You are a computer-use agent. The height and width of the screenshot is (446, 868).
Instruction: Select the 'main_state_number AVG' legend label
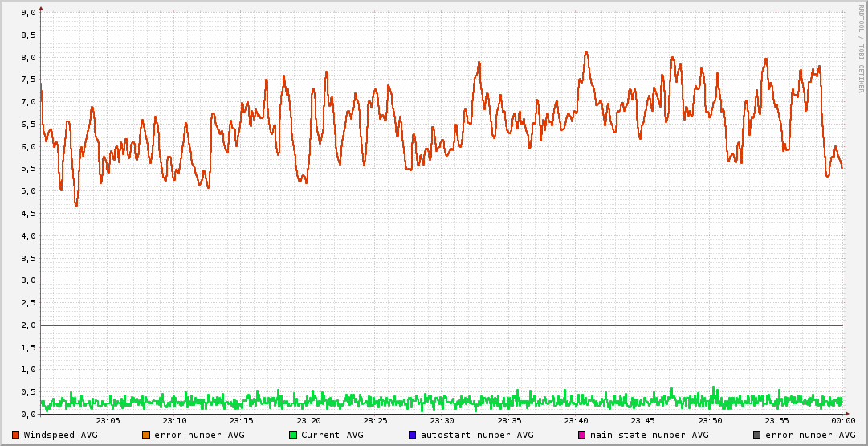click(649, 435)
